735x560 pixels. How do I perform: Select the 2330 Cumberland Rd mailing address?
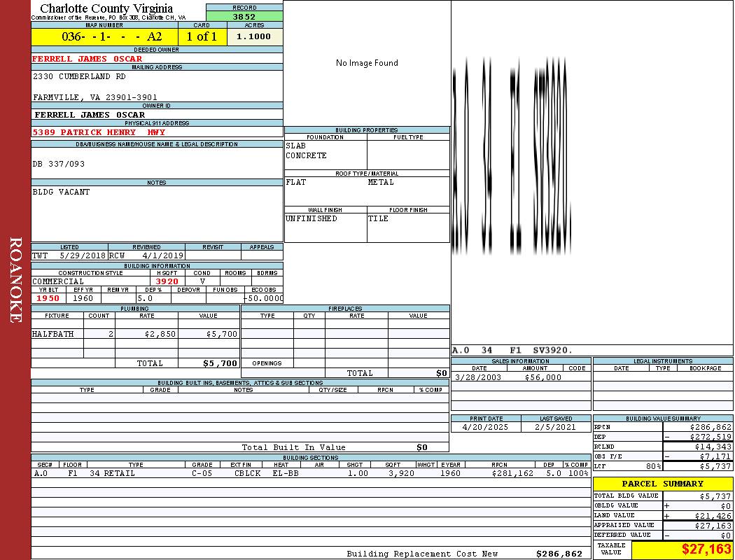click(x=79, y=76)
